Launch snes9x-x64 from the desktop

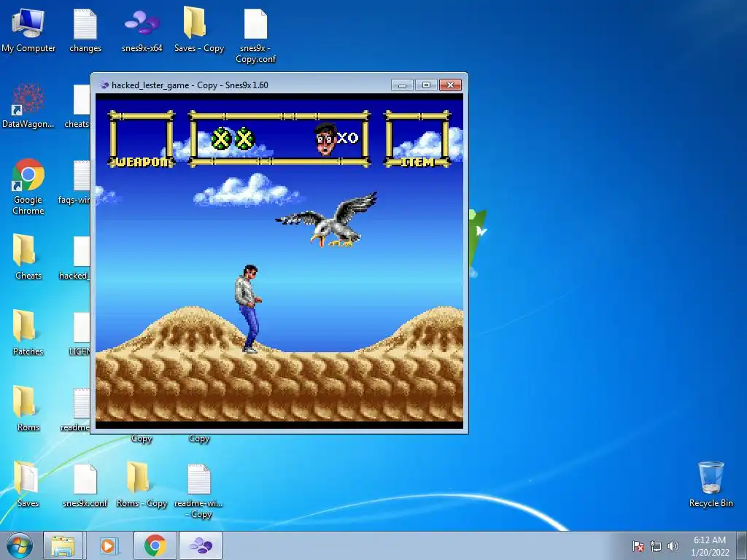(x=142, y=31)
